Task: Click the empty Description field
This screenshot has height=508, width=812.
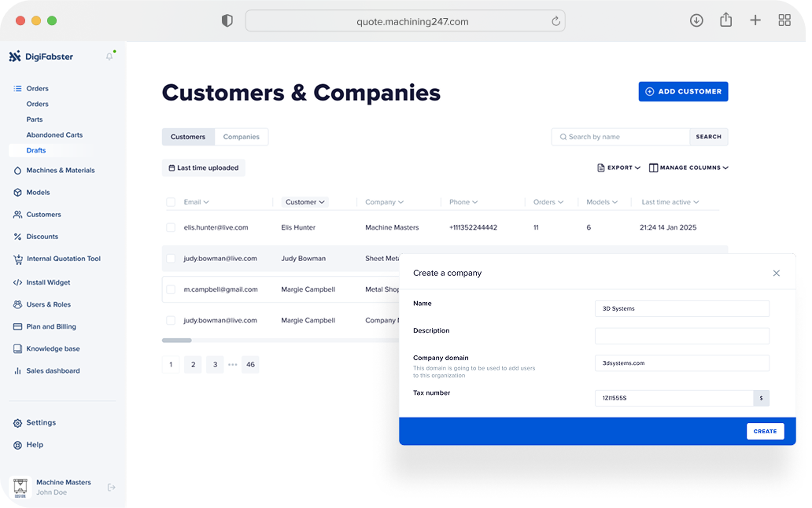Action: coord(682,337)
